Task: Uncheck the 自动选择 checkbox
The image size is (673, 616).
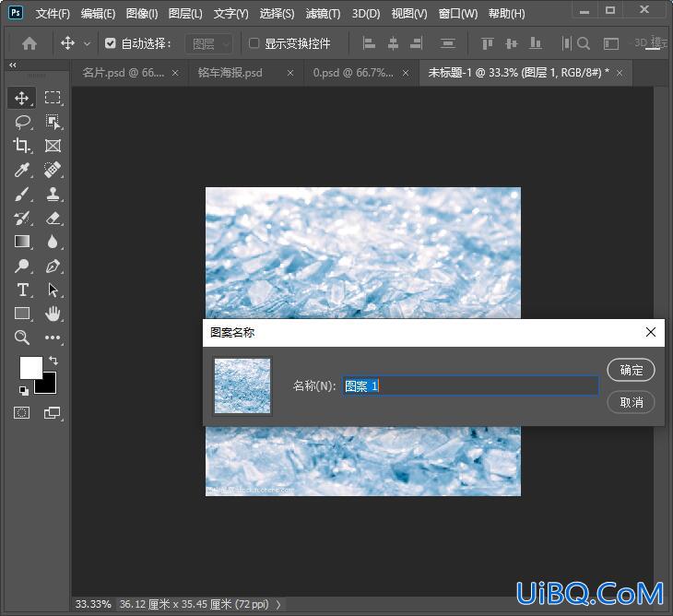Action: pos(111,43)
